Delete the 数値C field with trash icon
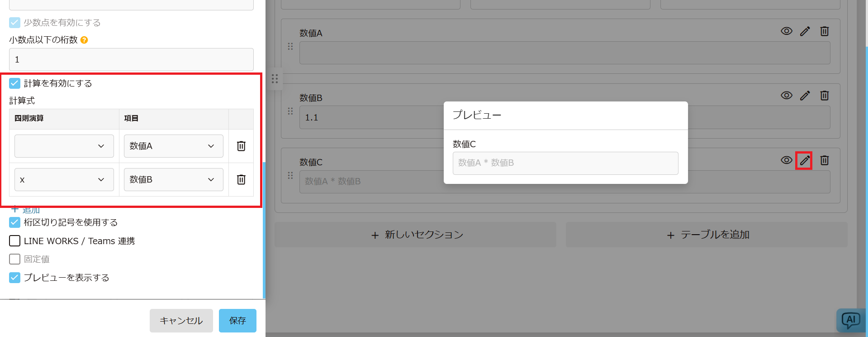Image resolution: width=868 pixels, height=337 pixels. (824, 160)
